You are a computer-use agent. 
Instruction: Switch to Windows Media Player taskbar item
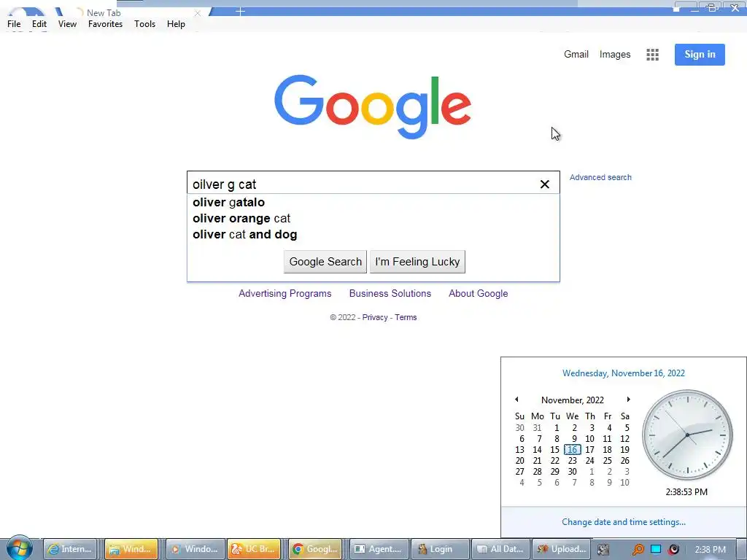(194, 549)
